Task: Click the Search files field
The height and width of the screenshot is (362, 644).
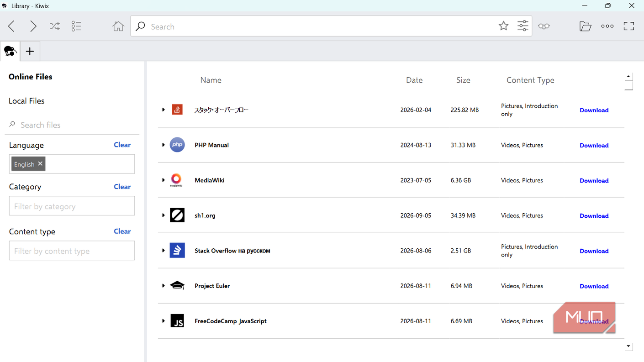Action: click(x=72, y=125)
